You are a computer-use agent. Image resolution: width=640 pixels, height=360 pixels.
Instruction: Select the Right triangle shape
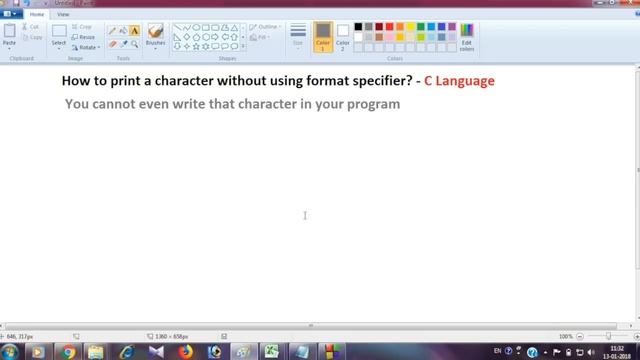point(177,37)
